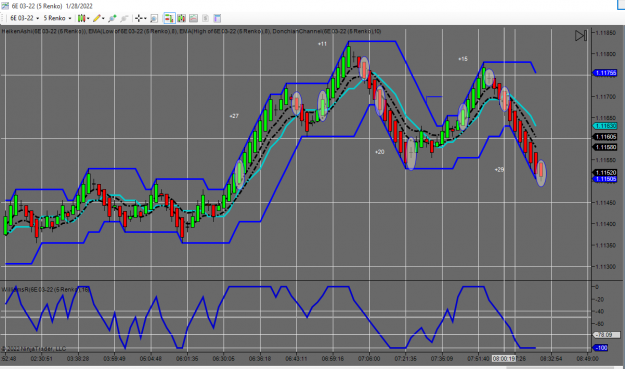The height and width of the screenshot is (369, 625).
Task: Click the 1.11605 black price marker
Action: pos(605,137)
